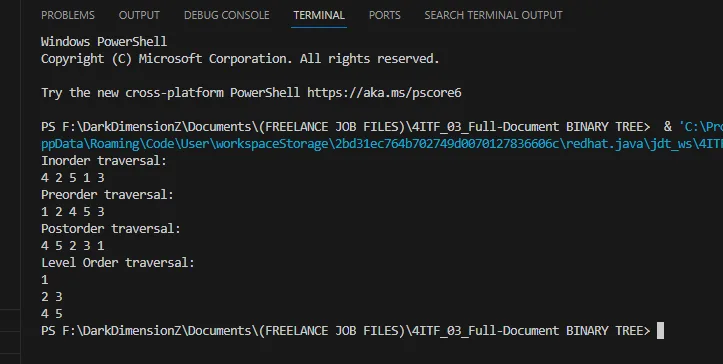Switch to the PROBLEMS tab

pyautogui.click(x=68, y=15)
